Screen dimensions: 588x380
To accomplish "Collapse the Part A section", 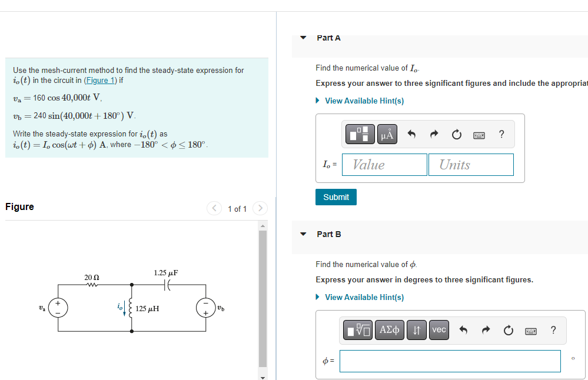I will pos(303,37).
